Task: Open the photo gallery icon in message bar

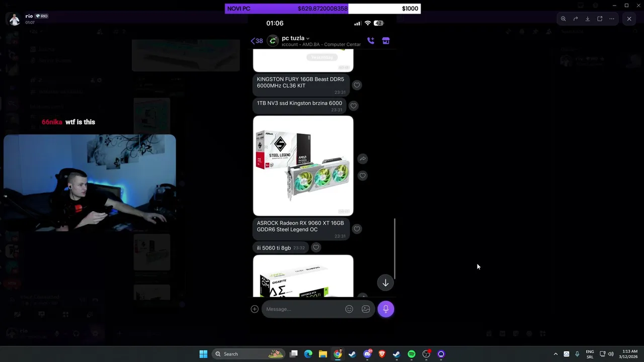Action: 366,309
